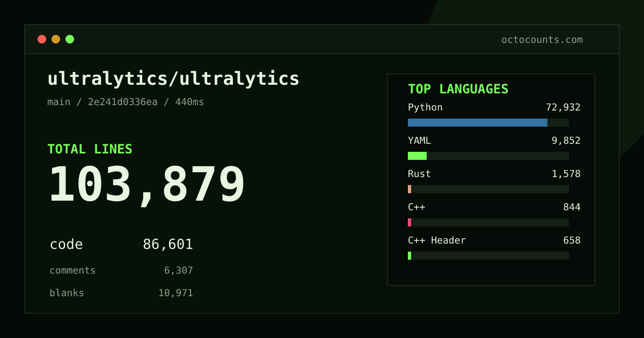Screen dimensions: 644x338
Task: Click the TOTAL LINES label
Action: pos(90,149)
